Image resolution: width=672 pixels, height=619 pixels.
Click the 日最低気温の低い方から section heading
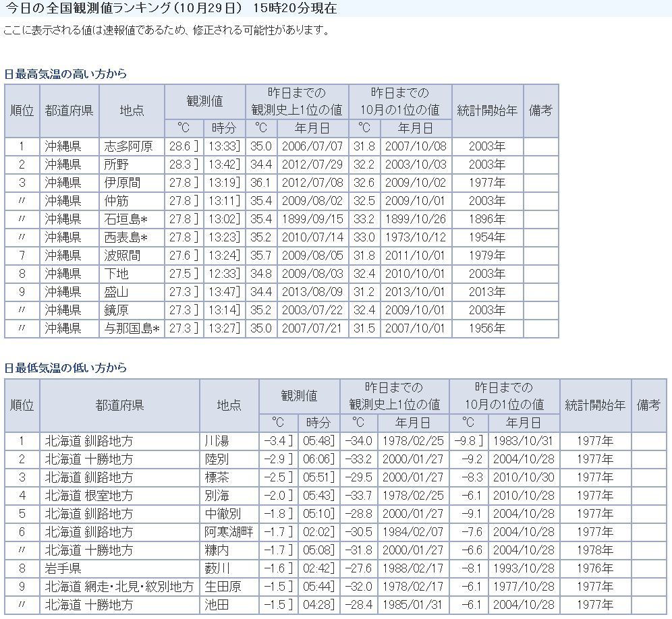tap(65, 368)
